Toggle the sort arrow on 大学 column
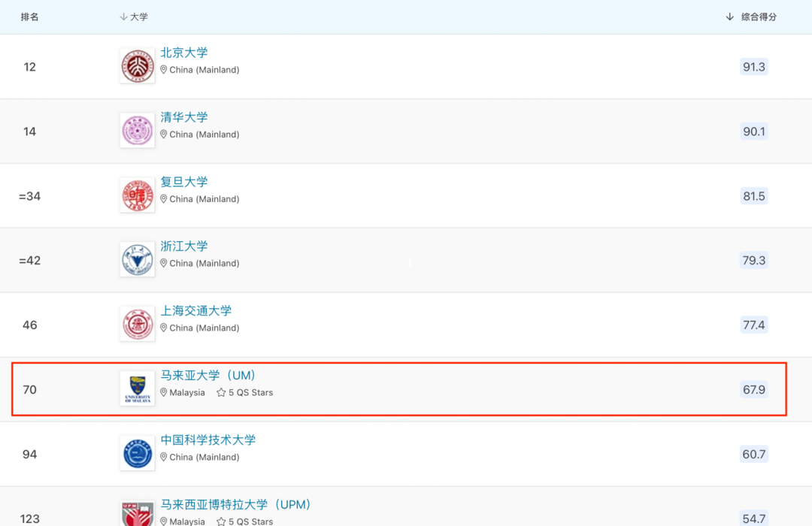 [123, 17]
